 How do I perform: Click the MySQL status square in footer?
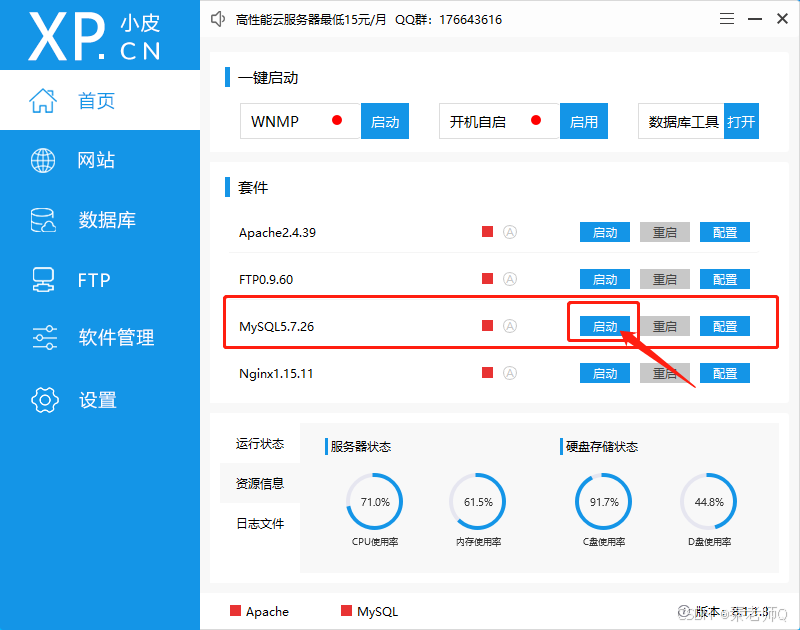click(x=346, y=611)
